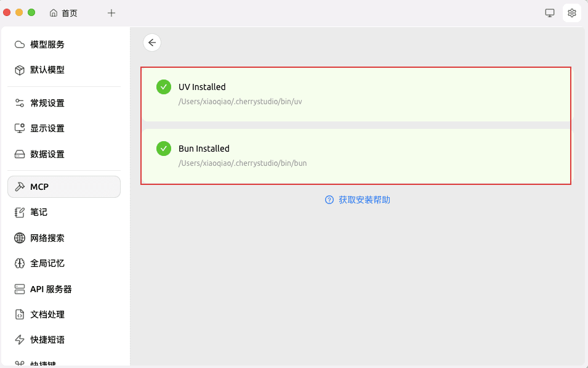The height and width of the screenshot is (368, 588).
Task: Go to 显示设置 in sidebar
Action: (47, 128)
